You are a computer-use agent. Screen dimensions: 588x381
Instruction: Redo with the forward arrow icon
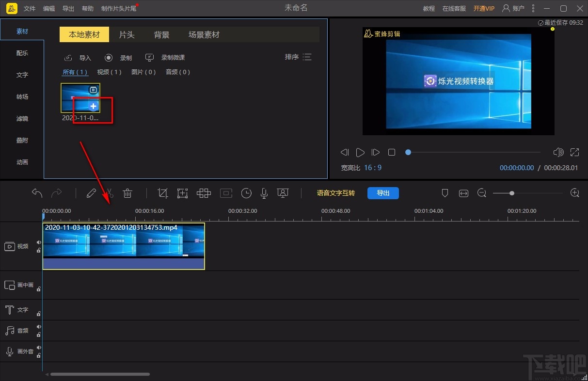point(57,193)
